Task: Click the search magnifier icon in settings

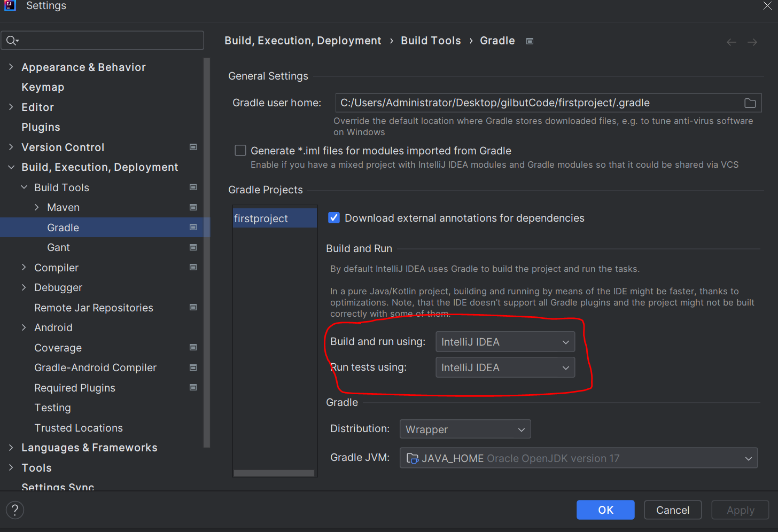Action: tap(12, 41)
